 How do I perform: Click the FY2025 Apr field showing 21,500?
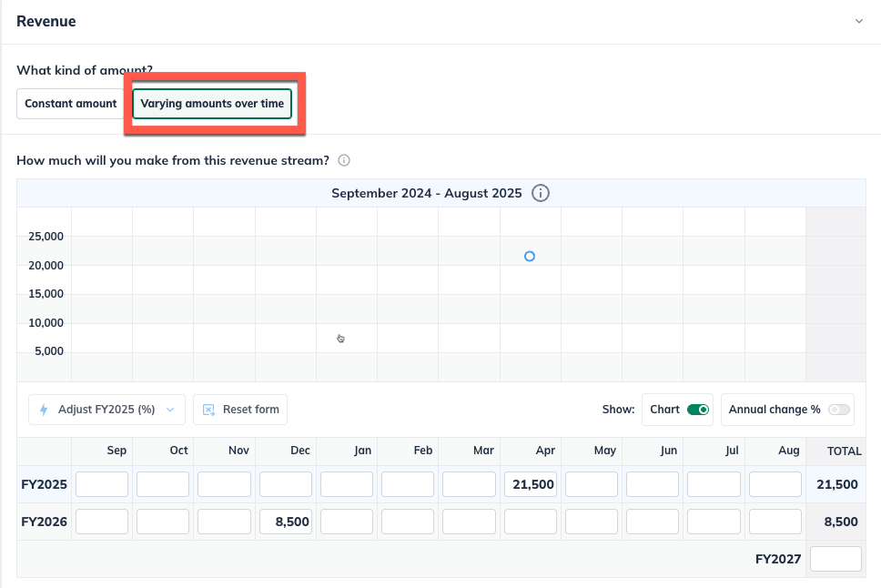pos(531,484)
